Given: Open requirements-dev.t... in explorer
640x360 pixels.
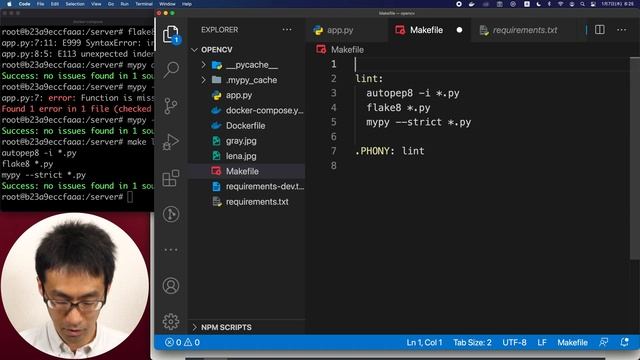Looking at the screenshot, I should 264,187.
